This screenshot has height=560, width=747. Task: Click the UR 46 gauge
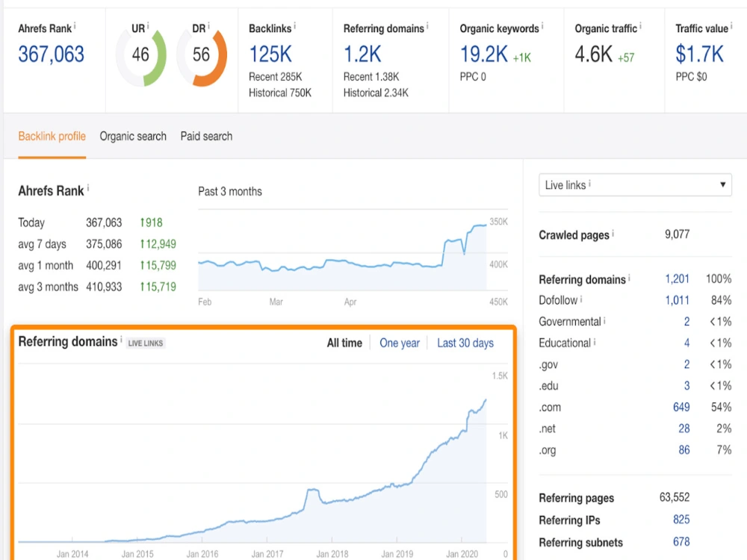coord(141,57)
